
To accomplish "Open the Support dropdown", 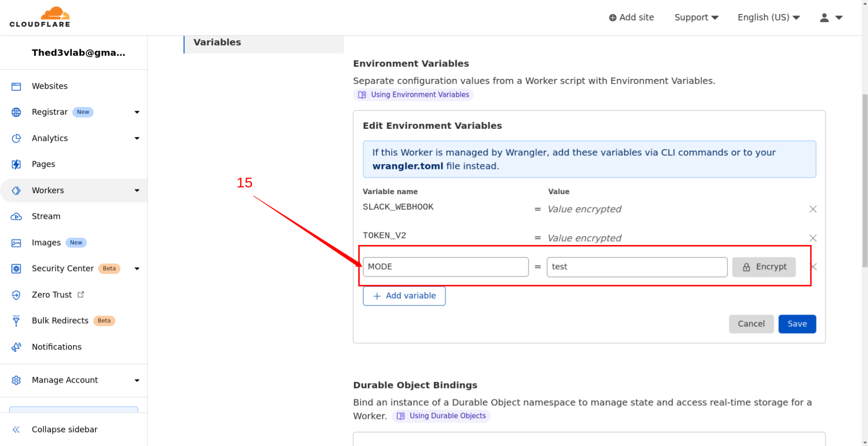I will [x=696, y=17].
